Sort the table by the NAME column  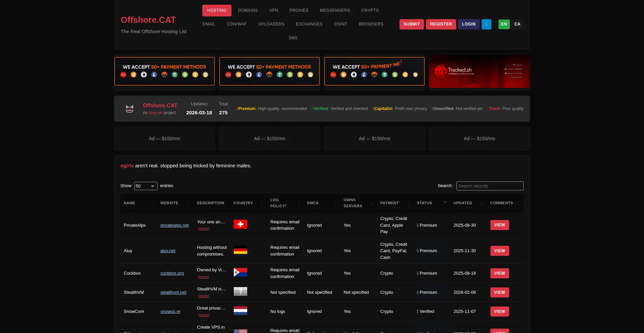point(138,203)
